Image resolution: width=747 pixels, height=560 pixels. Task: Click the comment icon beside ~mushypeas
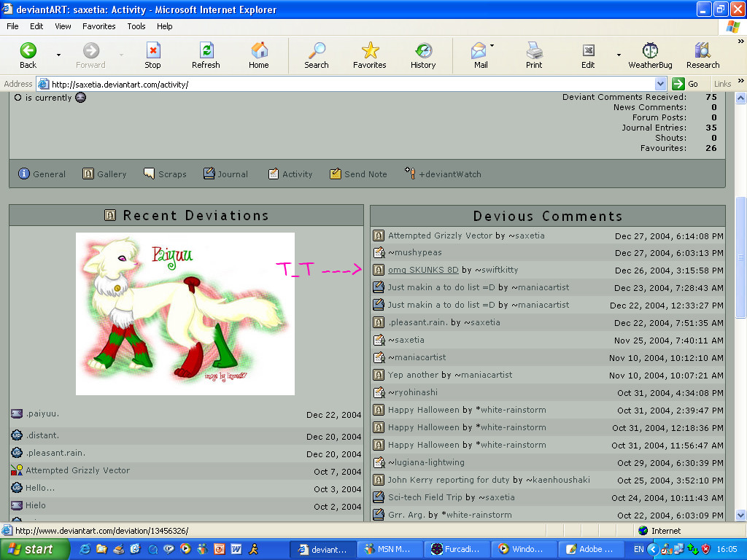tap(379, 252)
